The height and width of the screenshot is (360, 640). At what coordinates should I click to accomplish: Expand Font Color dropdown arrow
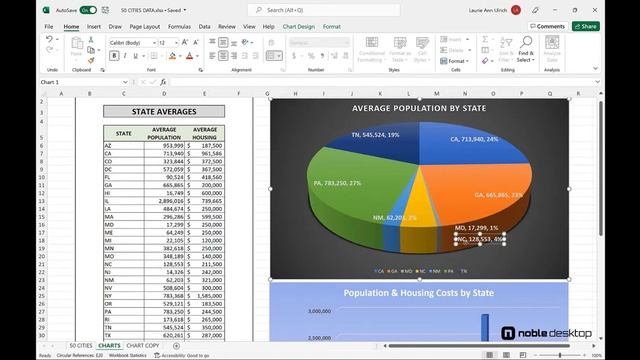[x=197, y=56]
